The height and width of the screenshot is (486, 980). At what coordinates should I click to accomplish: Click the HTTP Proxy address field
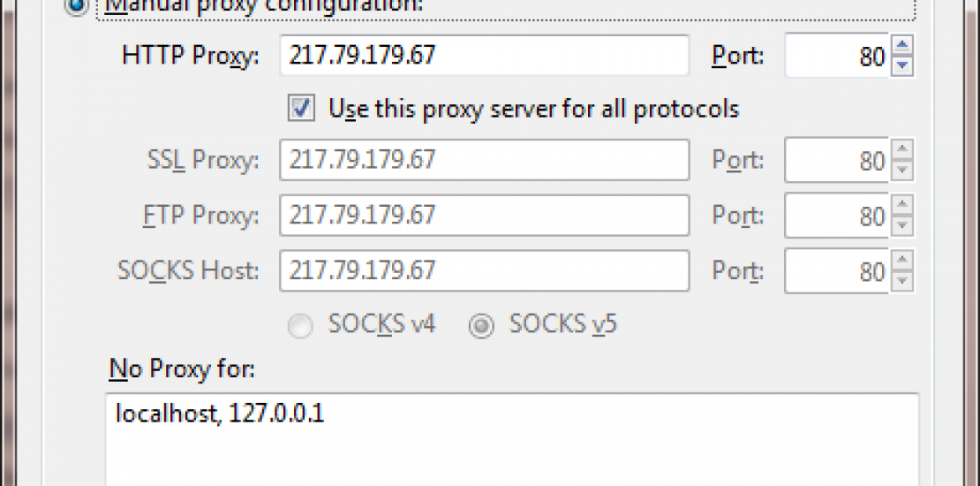click(x=484, y=56)
